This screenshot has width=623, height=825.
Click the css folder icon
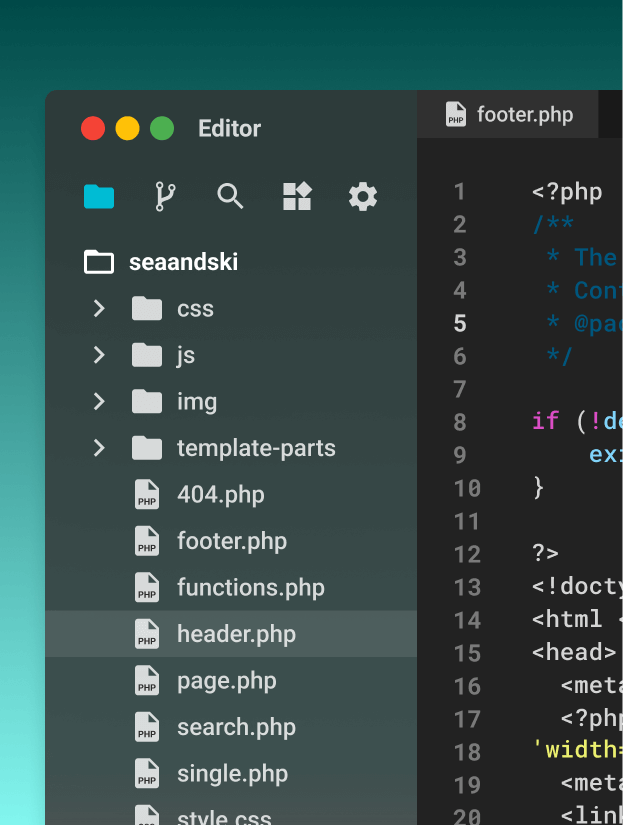147,308
